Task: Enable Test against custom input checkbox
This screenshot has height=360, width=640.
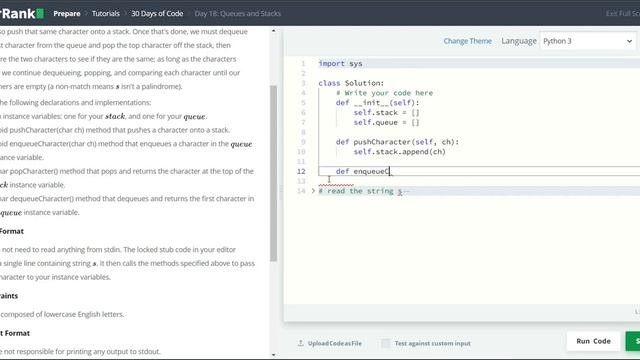Action: point(385,343)
